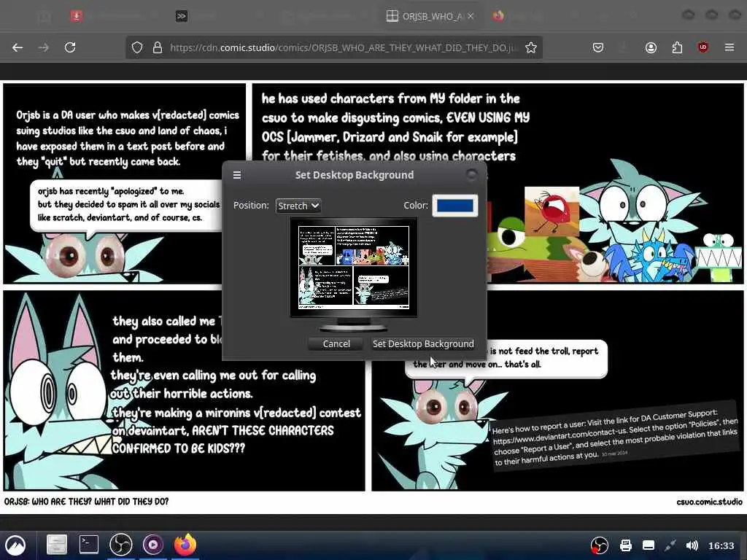This screenshot has height=560, width=747.
Task: Switch to the tab with terminal-arrow icon
Action: 181,16
